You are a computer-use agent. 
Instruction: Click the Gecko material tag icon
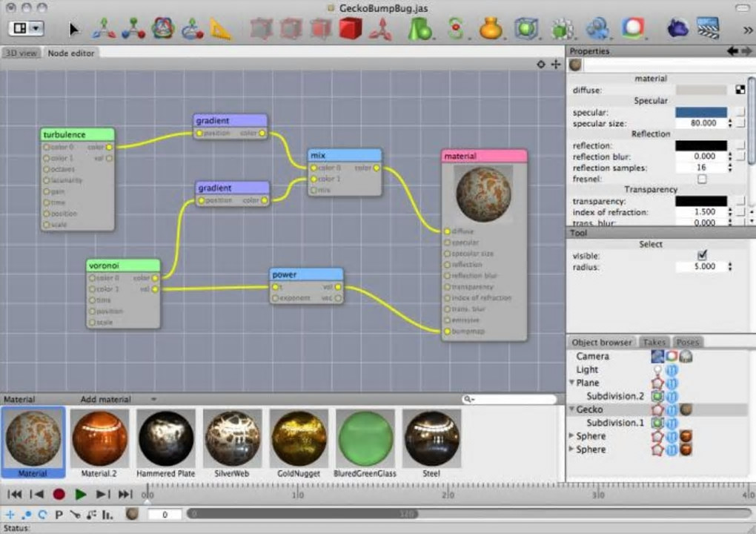pos(686,409)
